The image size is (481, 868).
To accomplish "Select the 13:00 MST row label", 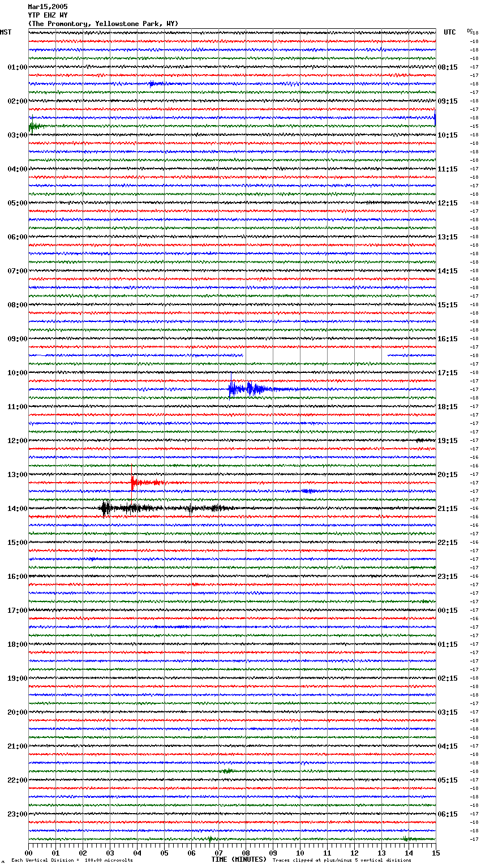I will click(18, 475).
